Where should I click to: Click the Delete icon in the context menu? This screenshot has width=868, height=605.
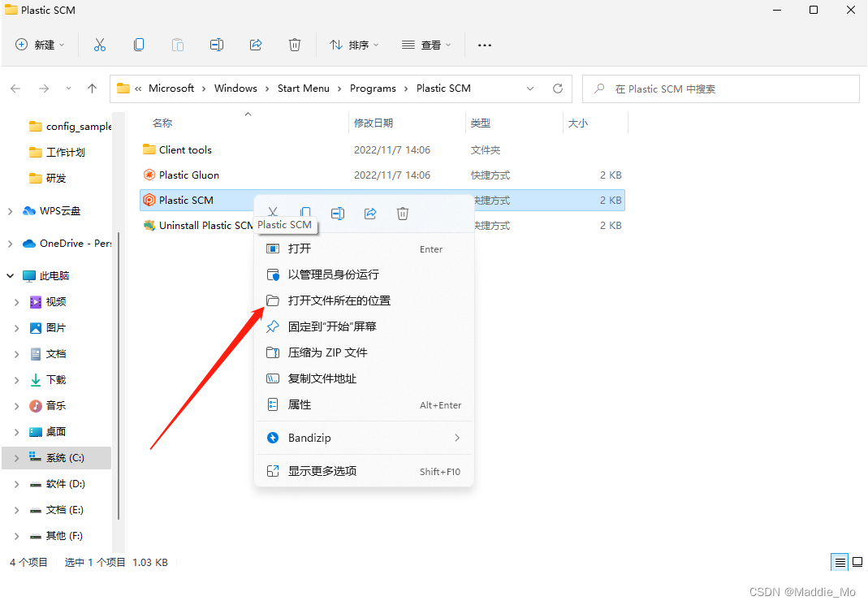tap(403, 214)
